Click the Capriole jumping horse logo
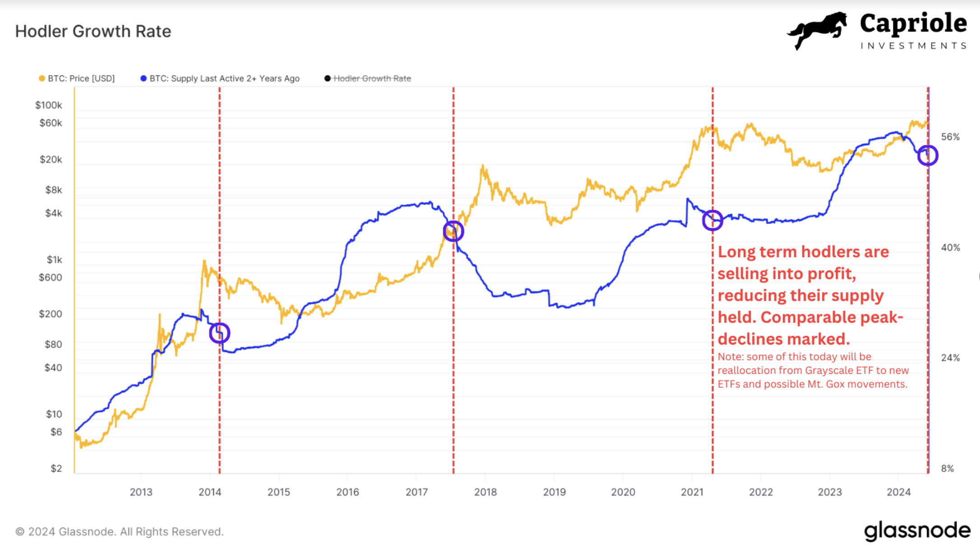Screen dimensions: 980x554 [817, 31]
